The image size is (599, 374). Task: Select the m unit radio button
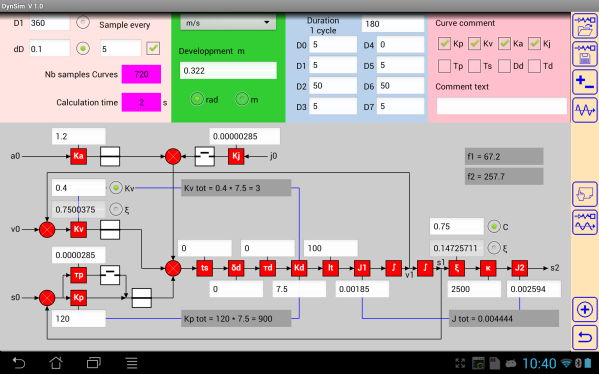click(x=242, y=99)
